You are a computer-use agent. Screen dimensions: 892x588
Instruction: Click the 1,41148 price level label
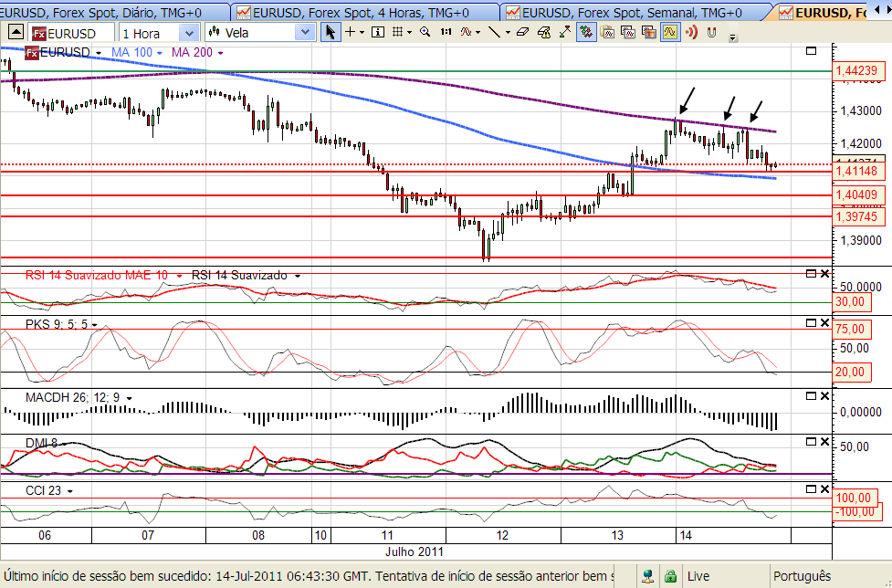click(x=858, y=171)
